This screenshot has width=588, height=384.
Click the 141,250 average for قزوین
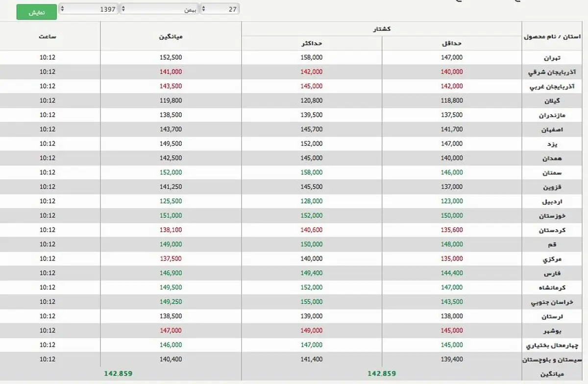(x=171, y=187)
